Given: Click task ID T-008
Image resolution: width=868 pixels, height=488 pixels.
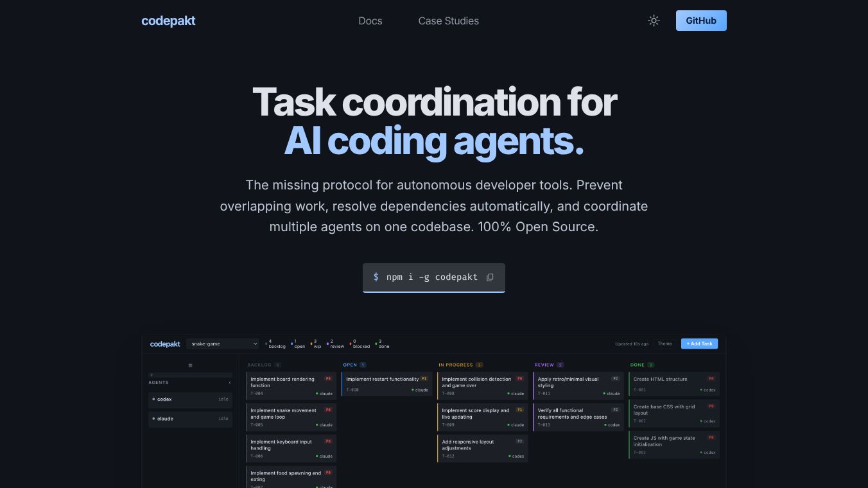Looking at the screenshot, I should coord(448,394).
